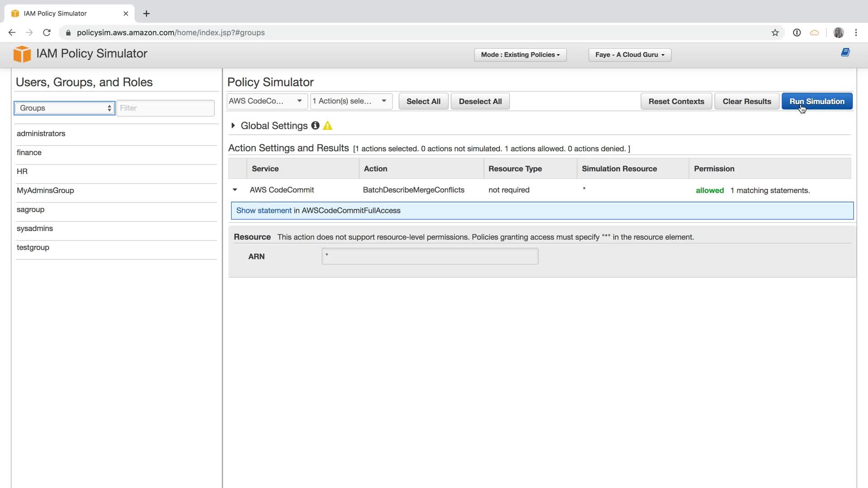
Task: Open Mode: Existing Policies menu
Action: tap(520, 55)
